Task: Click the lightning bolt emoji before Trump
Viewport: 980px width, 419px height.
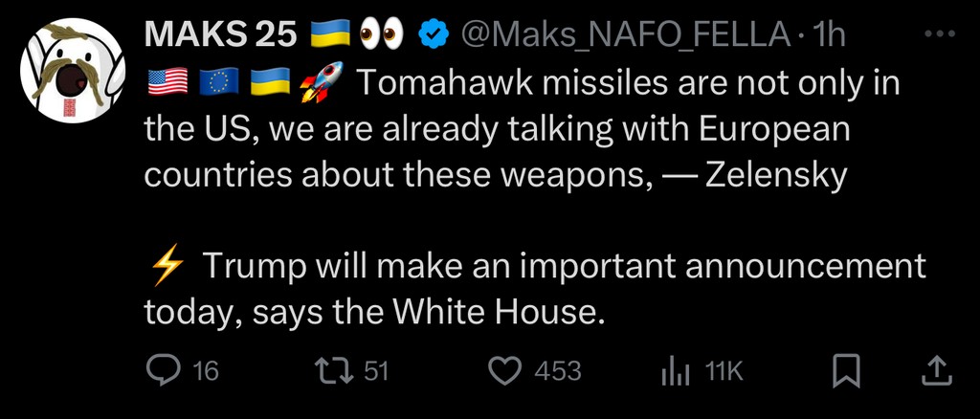Action: (167, 267)
